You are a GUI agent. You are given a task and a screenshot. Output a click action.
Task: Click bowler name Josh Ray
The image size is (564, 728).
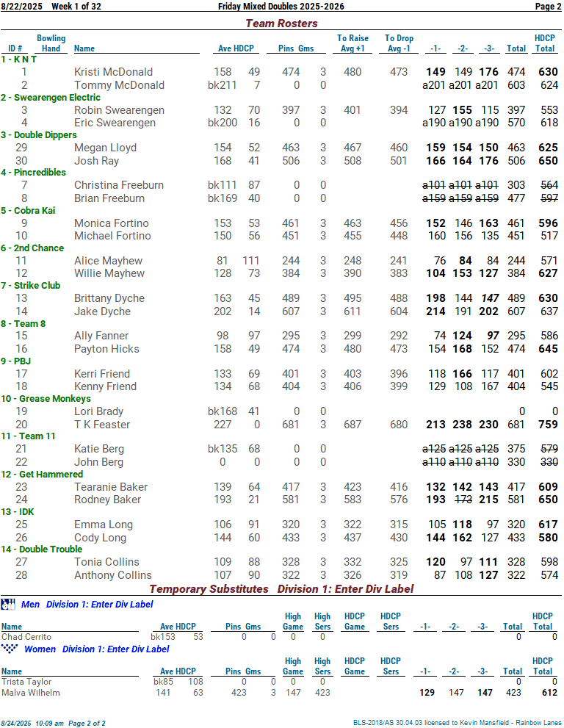[x=96, y=161]
